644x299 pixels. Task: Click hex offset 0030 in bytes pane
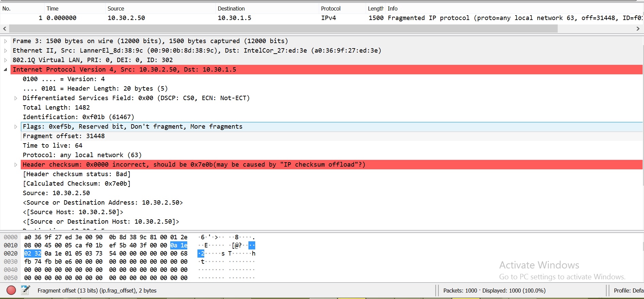click(11, 262)
